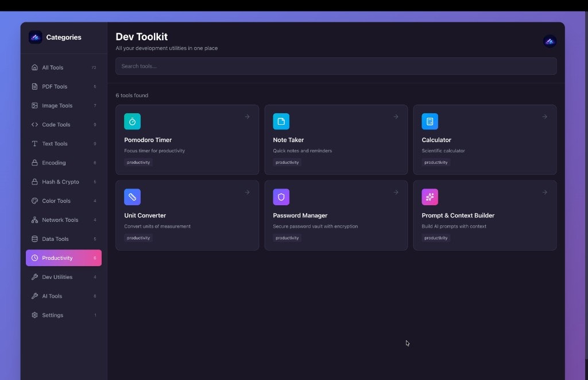The width and height of the screenshot is (588, 380).
Task: Click the Dev Toolkit logo in sidebar header
Action: tap(35, 37)
